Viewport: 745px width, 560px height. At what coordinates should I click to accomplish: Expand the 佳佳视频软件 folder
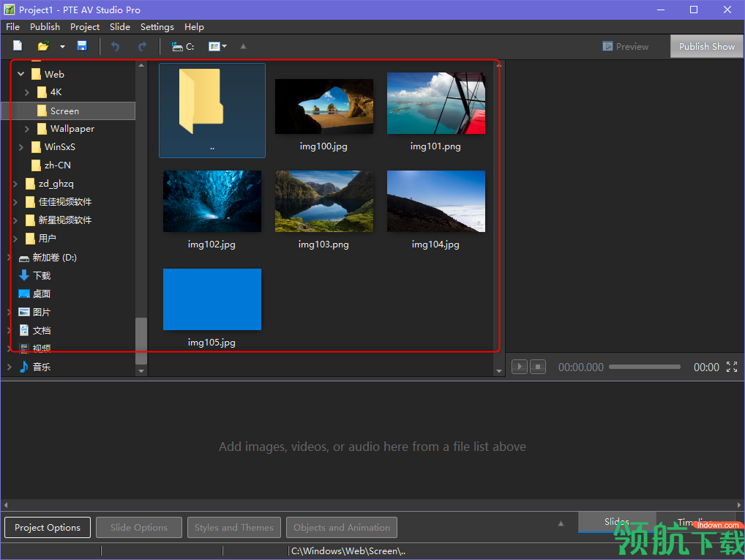(15, 202)
